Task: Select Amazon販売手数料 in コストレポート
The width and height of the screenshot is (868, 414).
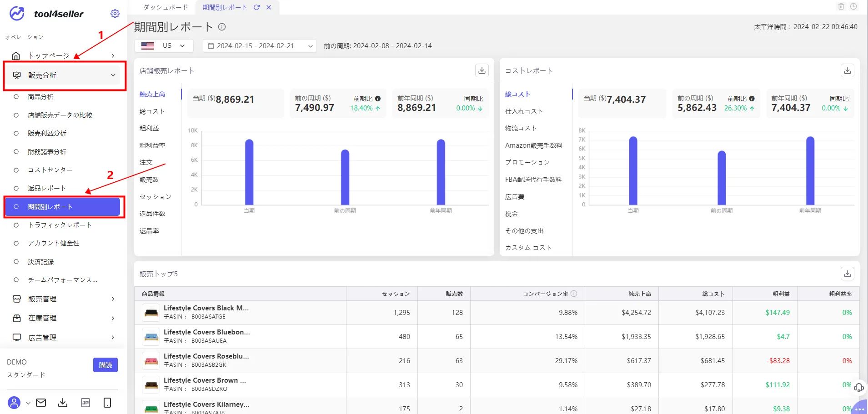Action: click(534, 145)
